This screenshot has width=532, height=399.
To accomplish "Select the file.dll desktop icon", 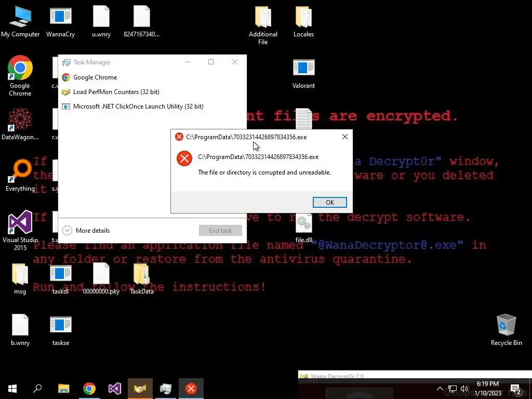I will point(303,228).
